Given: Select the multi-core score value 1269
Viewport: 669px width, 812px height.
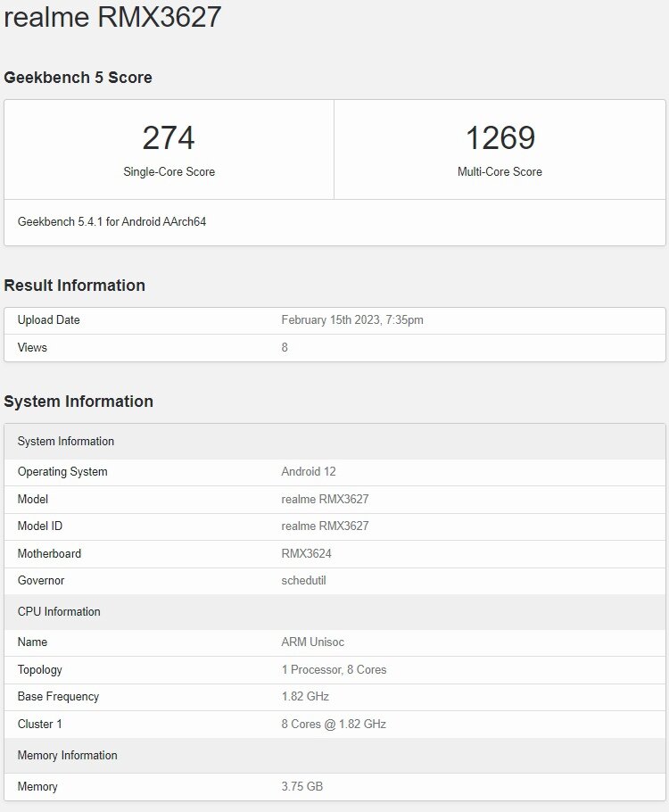Looking at the screenshot, I should (x=500, y=137).
